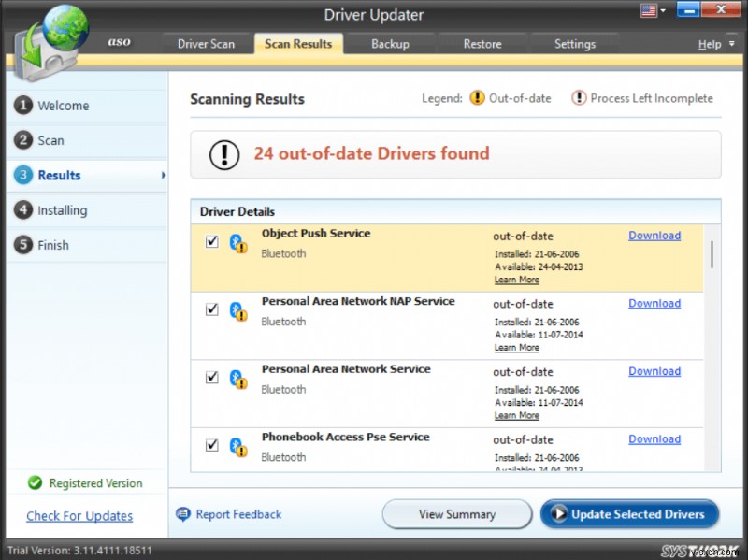Open the Settings tab
This screenshot has width=748, height=560.
coord(575,44)
